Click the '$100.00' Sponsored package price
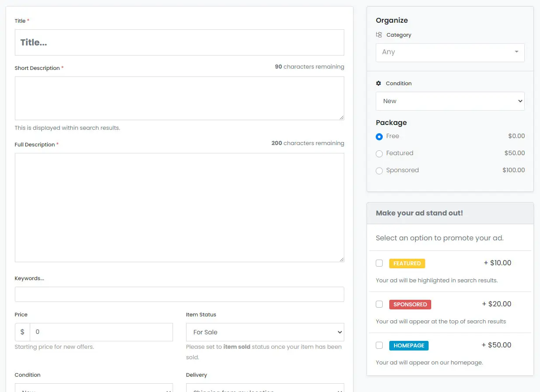The image size is (540, 392). point(514,170)
